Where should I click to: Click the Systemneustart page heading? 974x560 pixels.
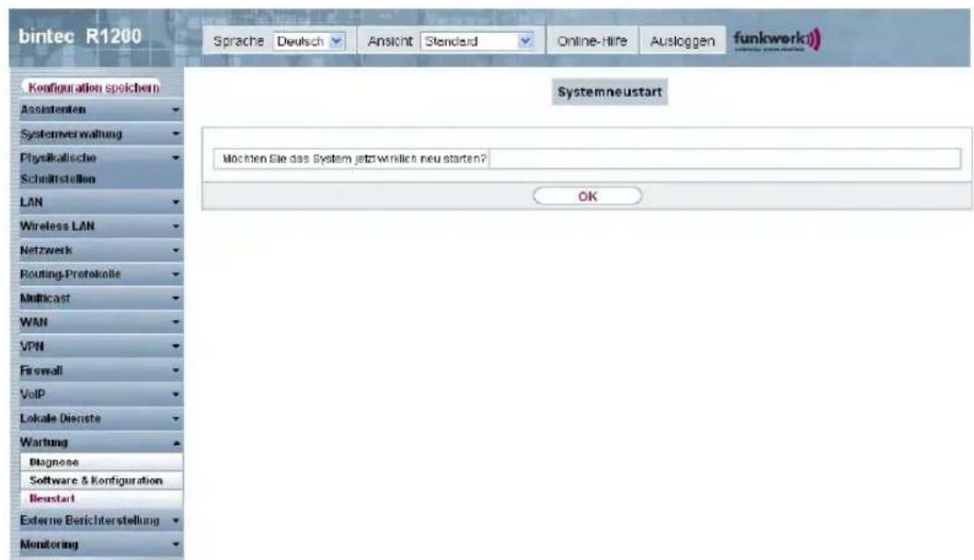point(610,92)
